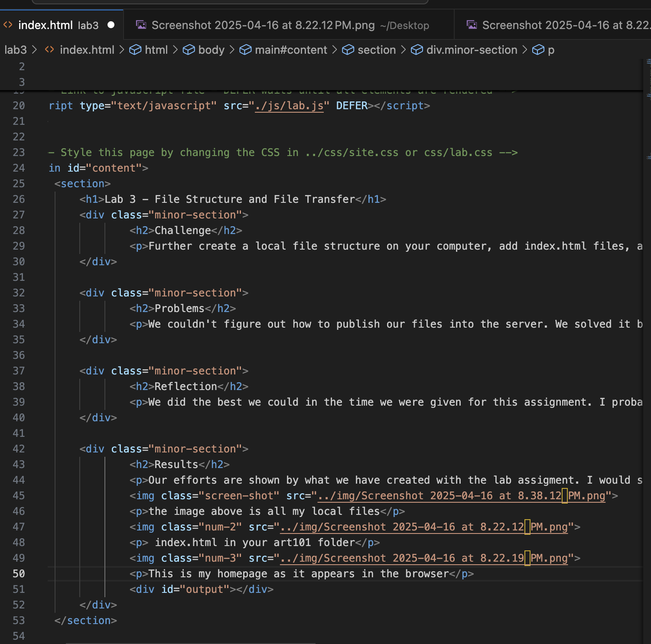This screenshot has height=644, width=651.
Task: Open the partially visible third Screenshot tab
Action: (x=558, y=25)
